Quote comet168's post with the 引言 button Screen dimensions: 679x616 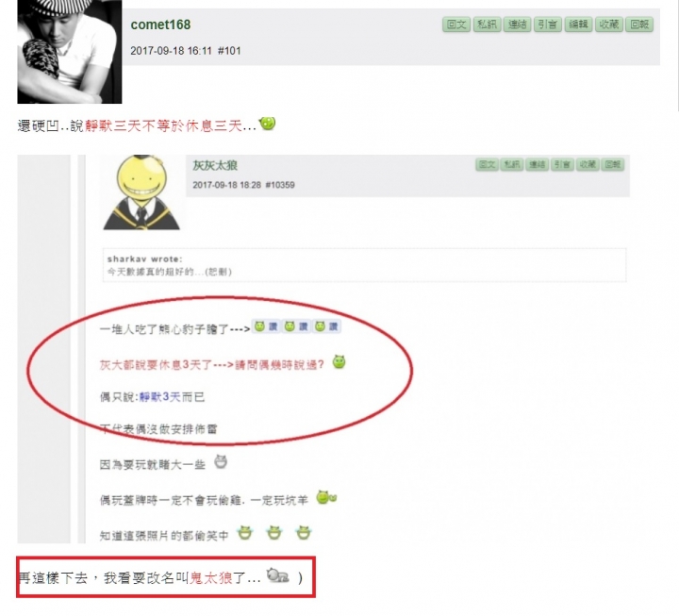click(x=547, y=25)
